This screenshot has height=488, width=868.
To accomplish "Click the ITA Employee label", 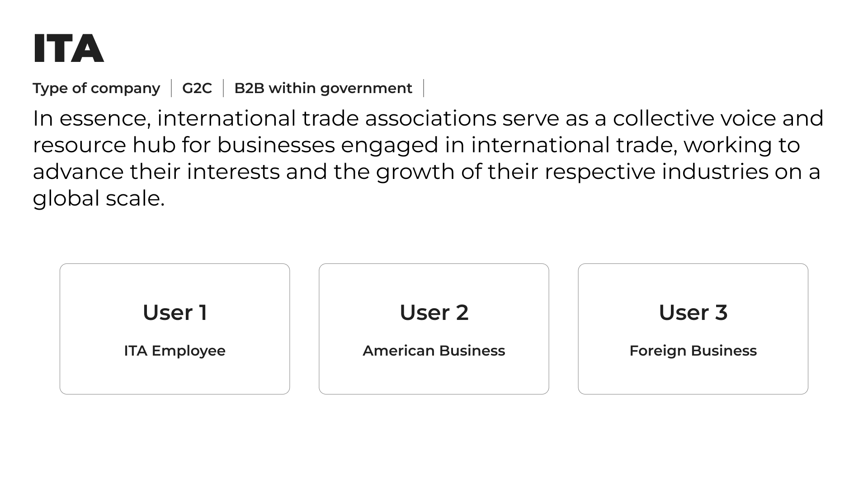I will (175, 351).
